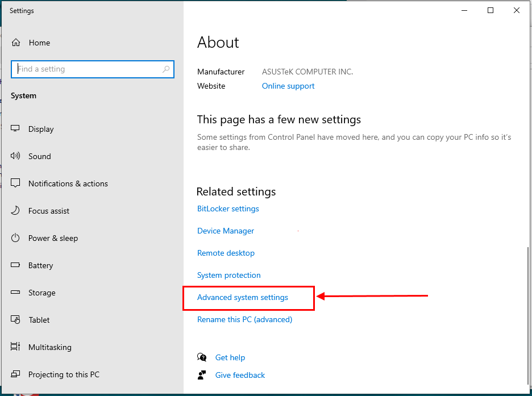Screen dimensions: 532x396
Task: Click the Give feedback person icon
Action: click(202, 375)
